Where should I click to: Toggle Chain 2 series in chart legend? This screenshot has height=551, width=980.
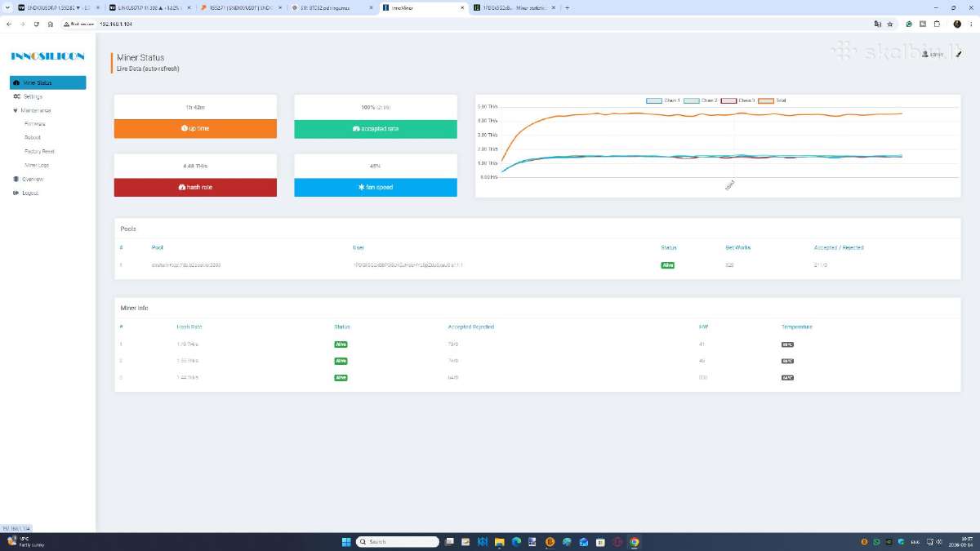(x=699, y=100)
